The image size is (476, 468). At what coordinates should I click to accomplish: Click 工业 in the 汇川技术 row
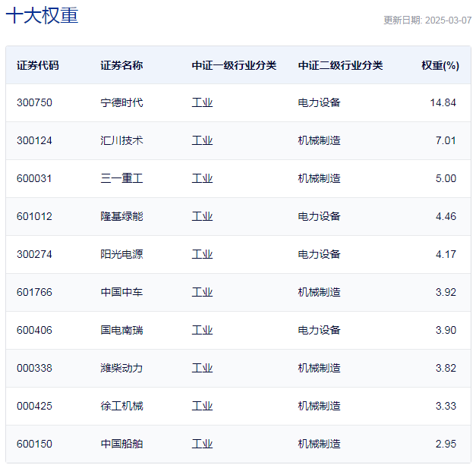[x=202, y=140]
